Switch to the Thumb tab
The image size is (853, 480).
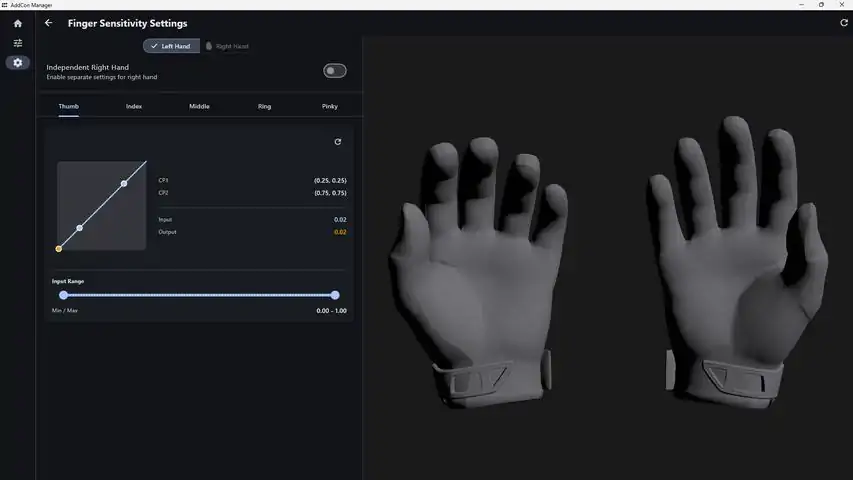[x=69, y=106]
